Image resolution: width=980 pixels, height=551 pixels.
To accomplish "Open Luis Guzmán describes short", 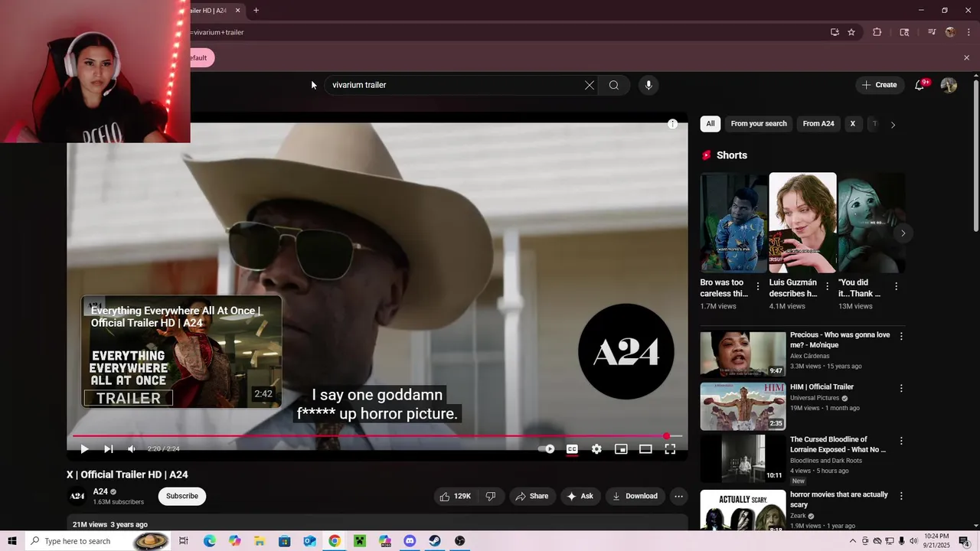I will (x=802, y=223).
